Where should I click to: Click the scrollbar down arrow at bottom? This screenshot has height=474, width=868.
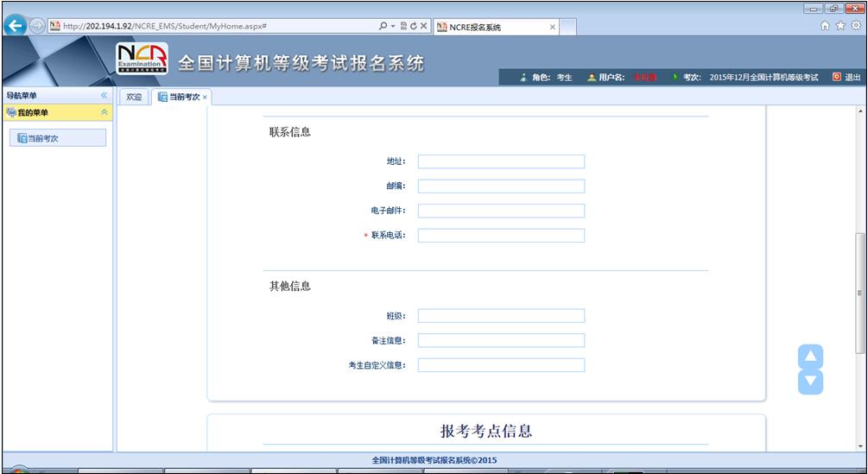click(860, 446)
